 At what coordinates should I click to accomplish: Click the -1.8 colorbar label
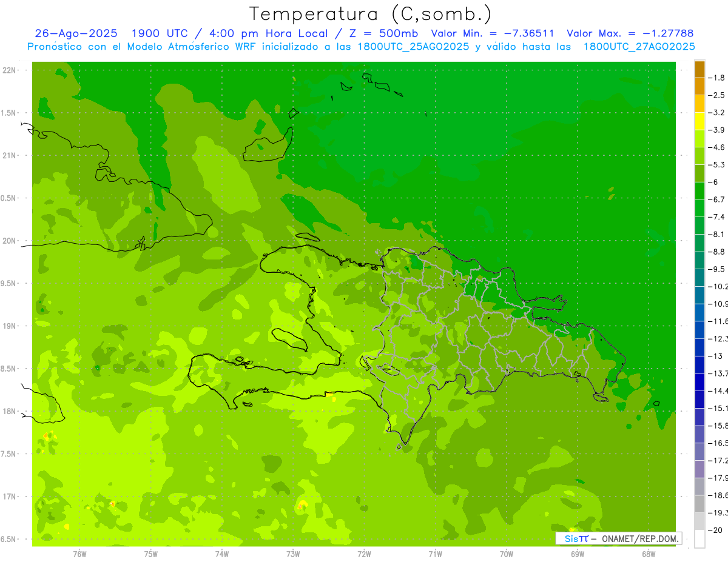click(716, 78)
